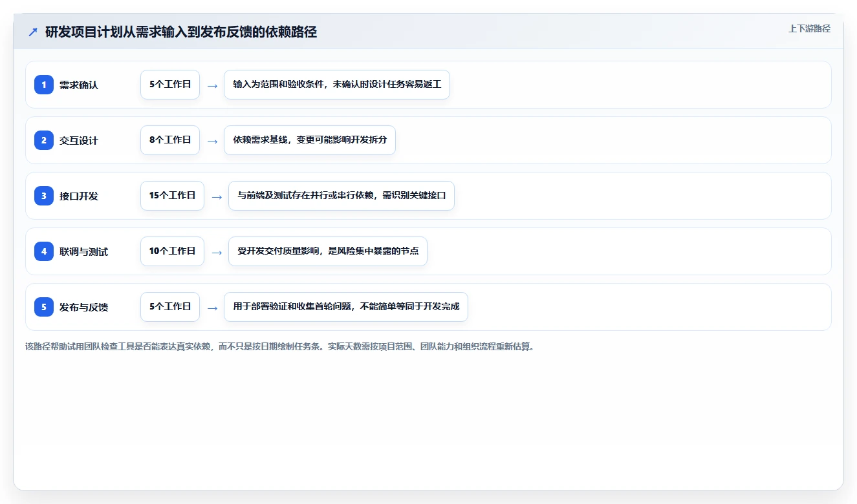
Task: Select step number 5 badge
Action: (x=44, y=307)
